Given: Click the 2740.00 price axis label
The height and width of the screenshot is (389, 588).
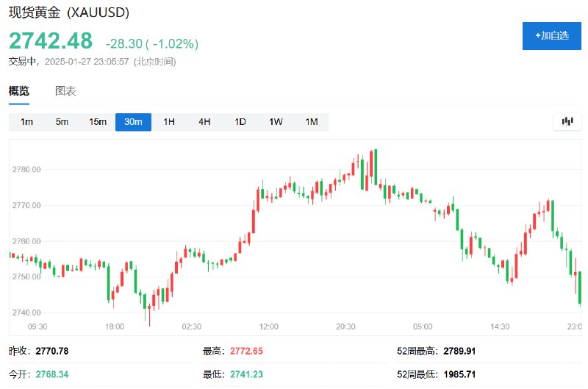Looking at the screenshot, I should coord(26,313).
